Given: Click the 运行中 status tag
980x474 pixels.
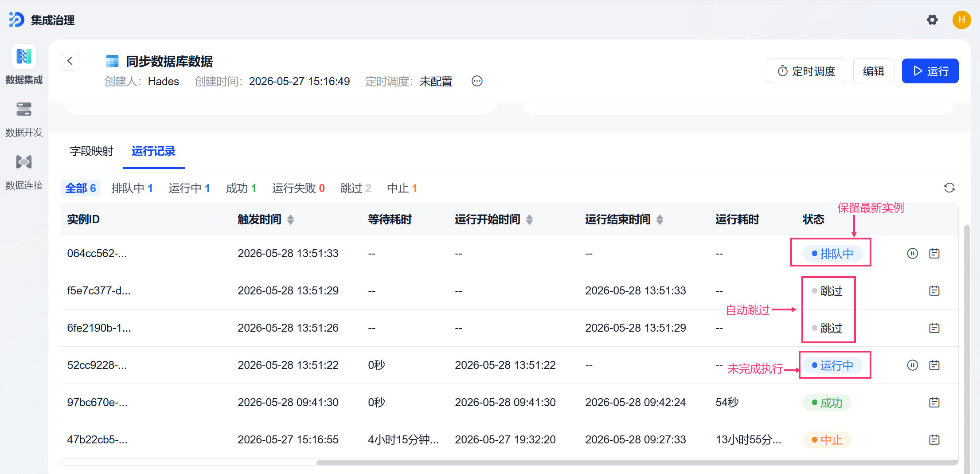Looking at the screenshot, I should tap(832, 365).
